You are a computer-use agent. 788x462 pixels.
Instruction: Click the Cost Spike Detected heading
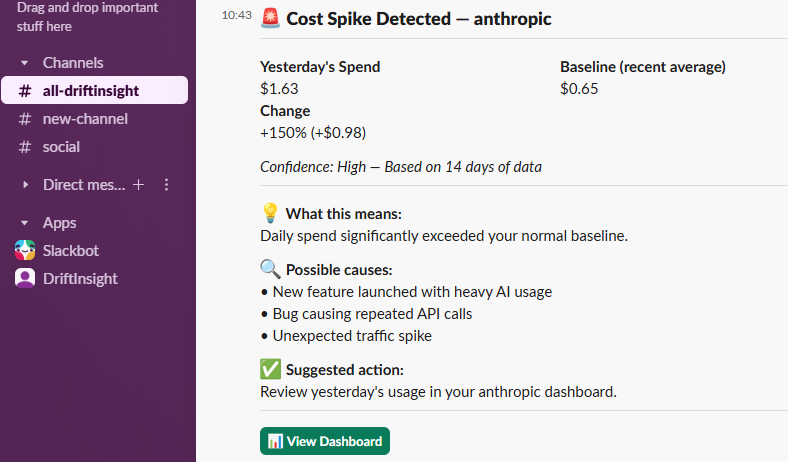[x=419, y=19]
